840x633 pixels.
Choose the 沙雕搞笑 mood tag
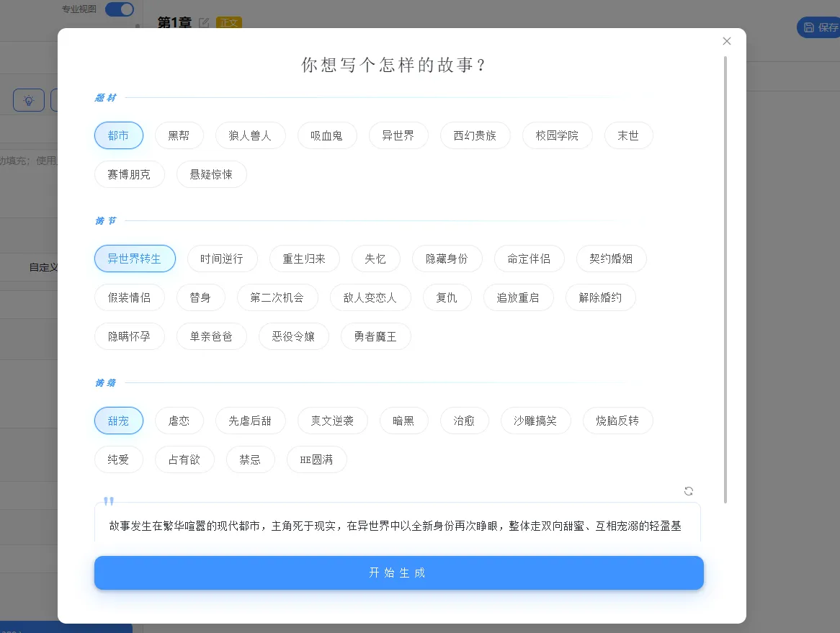(x=535, y=421)
